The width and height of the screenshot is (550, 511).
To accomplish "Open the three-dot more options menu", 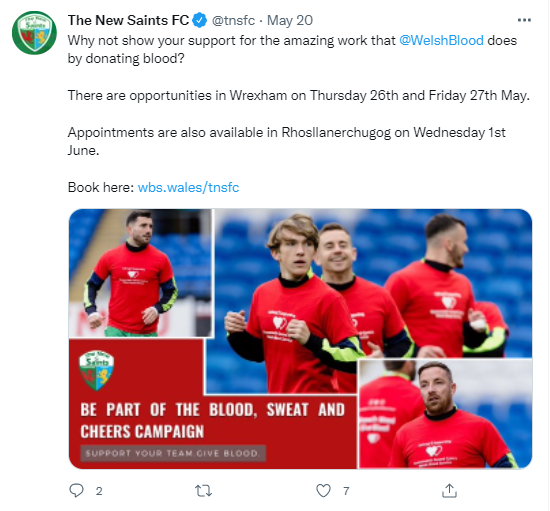I will coord(524,20).
